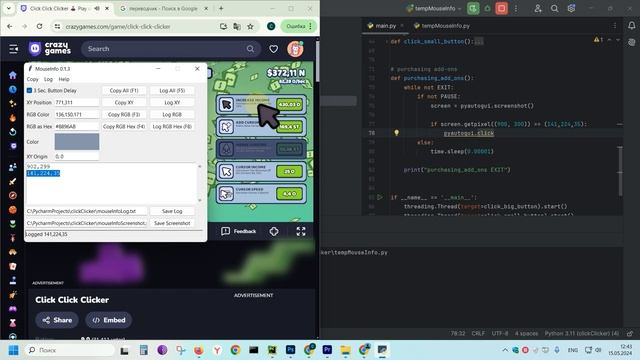640x360 pixels.
Task: Click Share button under game title
Action: tap(57, 320)
